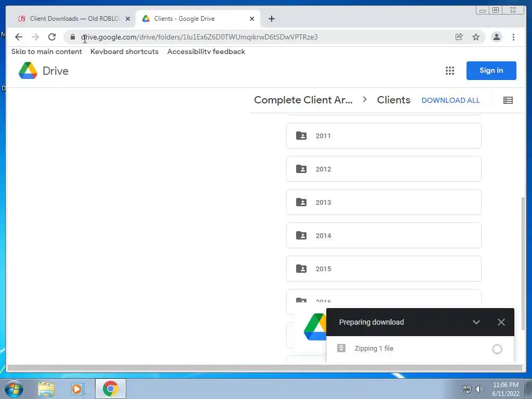Click the 2011 shared folder icon
Image resolution: width=532 pixels, height=399 pixels.
coord(301,136)
